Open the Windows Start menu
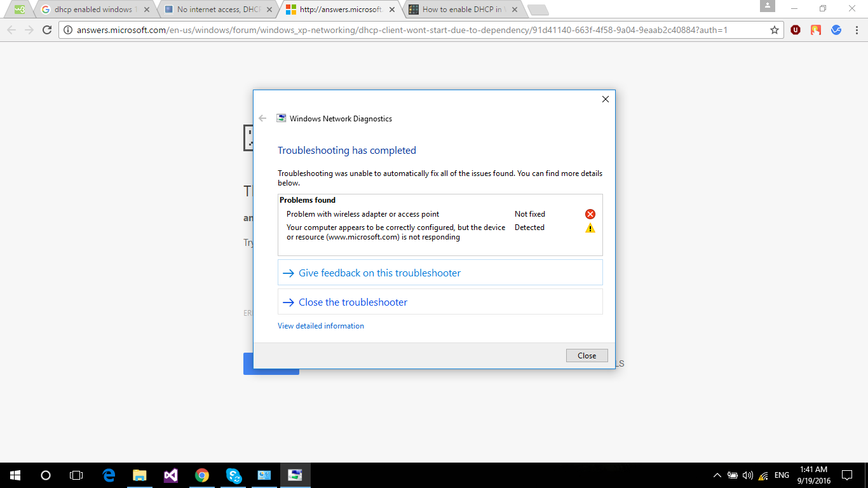 point(15,475)
